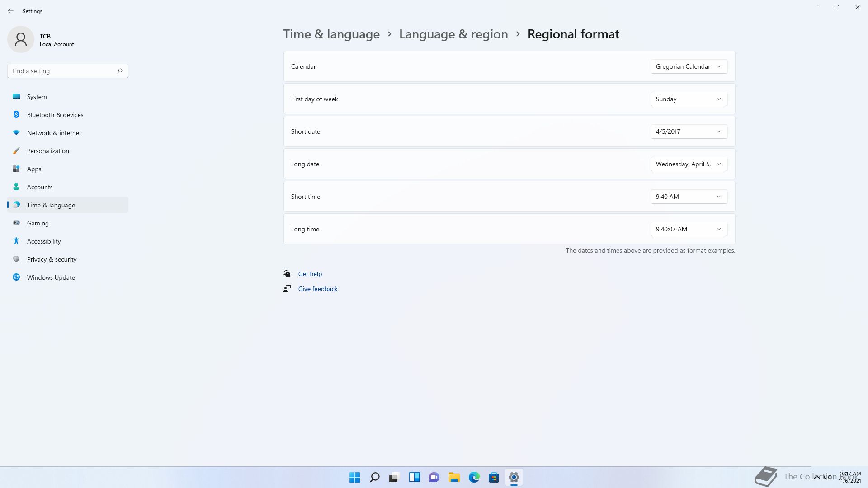Open Widgets from taskbar
The width and height of the screenshot is (868, 488).
415,477
